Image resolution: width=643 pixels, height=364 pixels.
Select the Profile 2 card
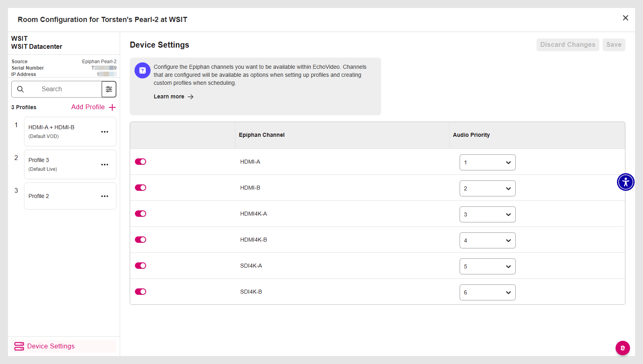(x=70, y=196)
